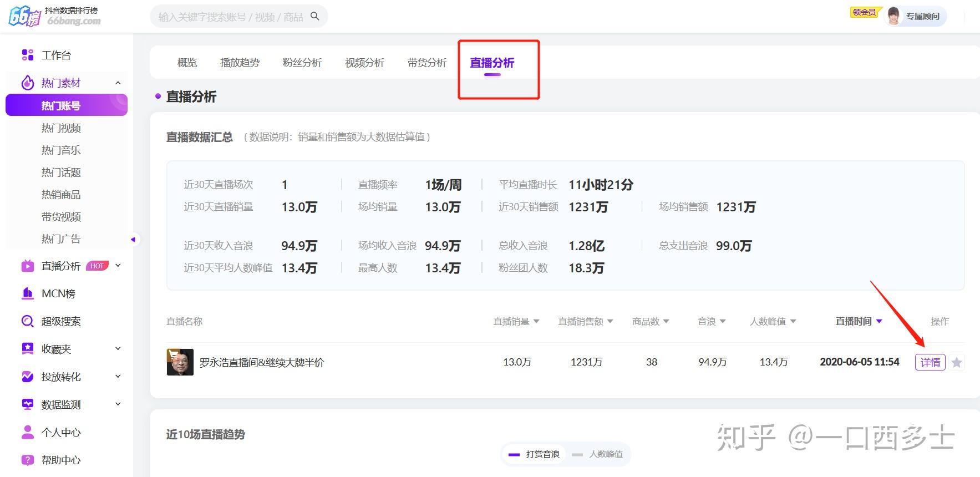980x477 pixels.
Task: Click the 近10场直播趋势 heading
Action: 206,434
